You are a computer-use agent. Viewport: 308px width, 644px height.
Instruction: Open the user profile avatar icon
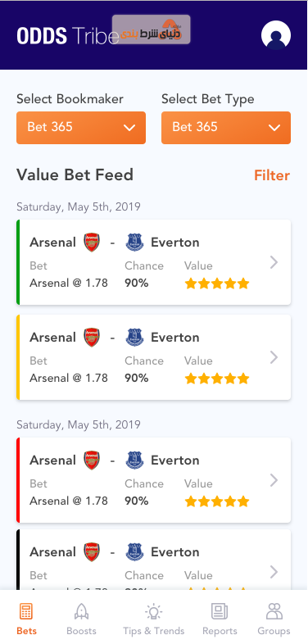[276, 35]
